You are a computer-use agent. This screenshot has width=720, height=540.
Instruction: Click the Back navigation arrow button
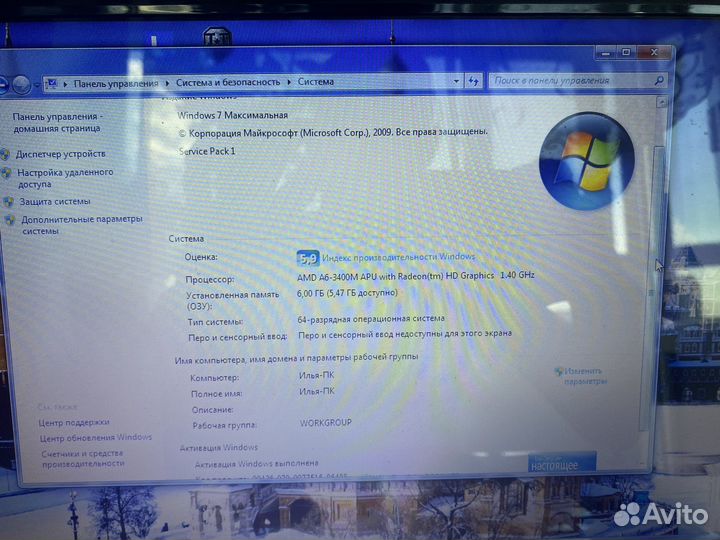(x=2, y=85)
